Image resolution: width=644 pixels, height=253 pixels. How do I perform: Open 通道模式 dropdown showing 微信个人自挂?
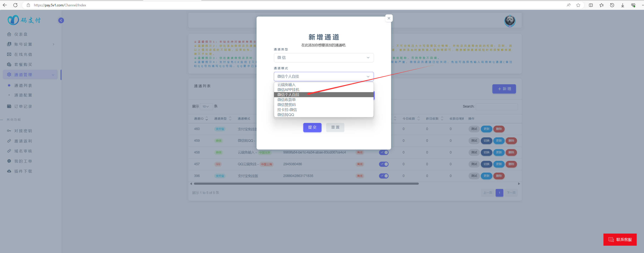(323, 77)
